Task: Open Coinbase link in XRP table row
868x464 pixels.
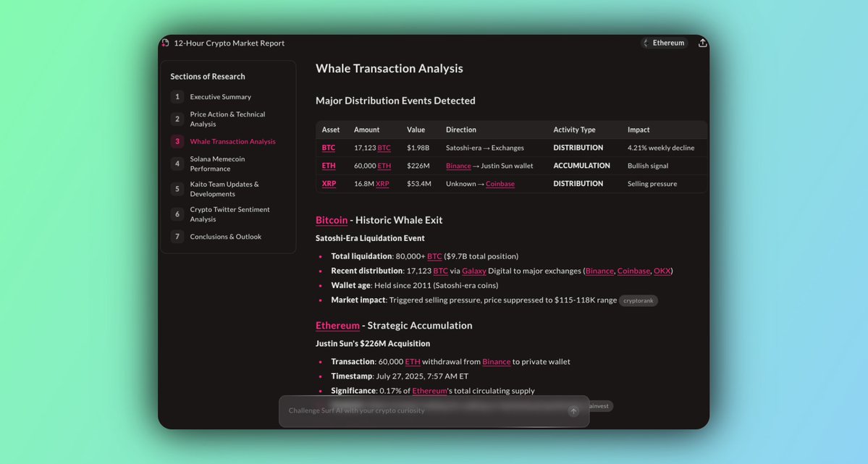Action: (x=500, y=184)
